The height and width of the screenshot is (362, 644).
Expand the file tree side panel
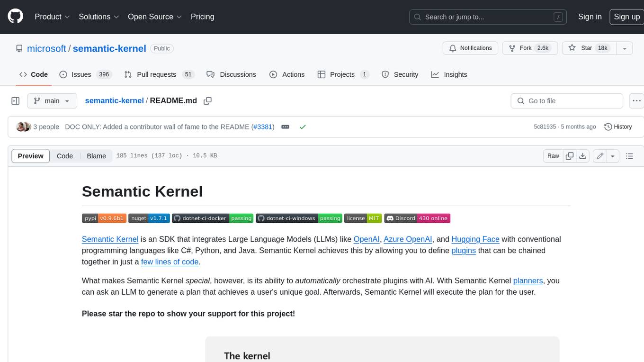(15, 101)
